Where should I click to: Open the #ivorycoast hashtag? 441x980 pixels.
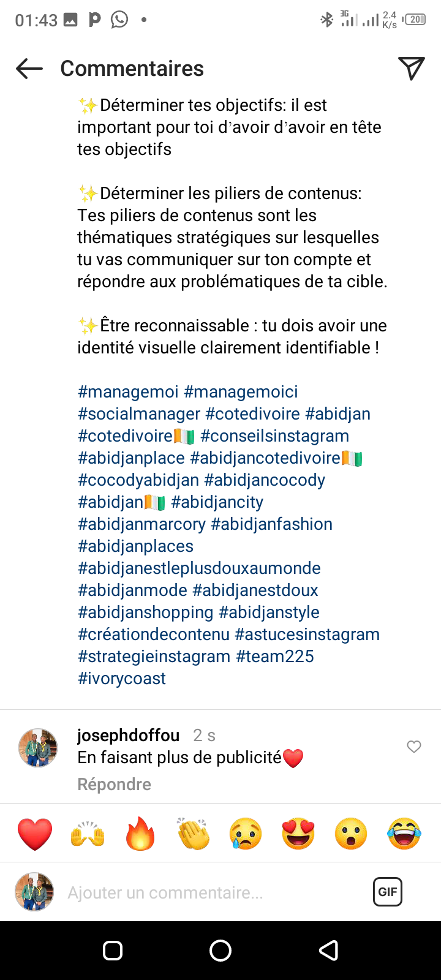click(122, 678)
